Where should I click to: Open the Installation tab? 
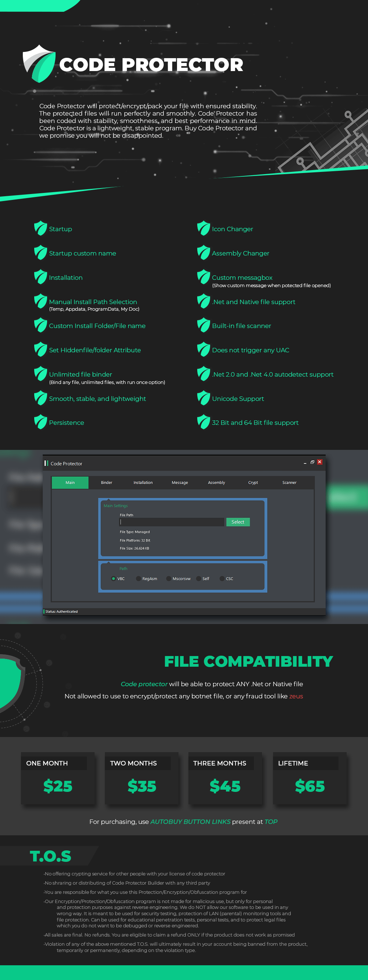pos(143,482)
